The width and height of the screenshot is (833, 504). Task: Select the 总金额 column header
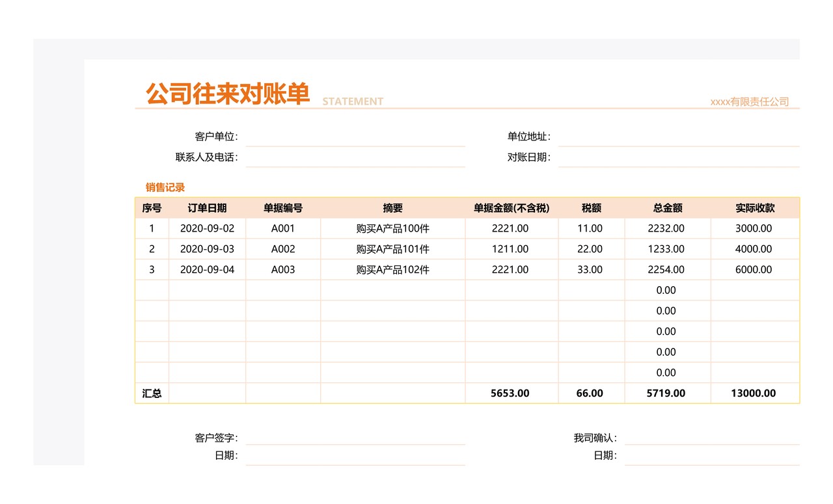[668, 208]
